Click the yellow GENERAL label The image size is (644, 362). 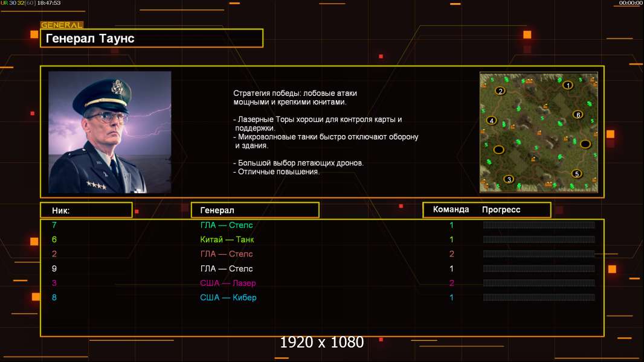(x=62, y=25)
